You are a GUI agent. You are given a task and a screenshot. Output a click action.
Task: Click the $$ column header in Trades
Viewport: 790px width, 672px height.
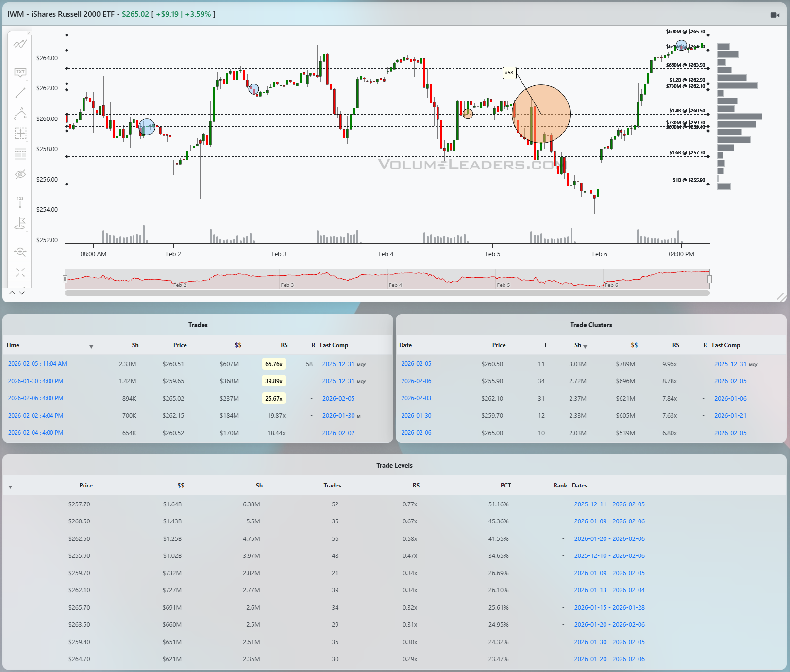point(238,345)
